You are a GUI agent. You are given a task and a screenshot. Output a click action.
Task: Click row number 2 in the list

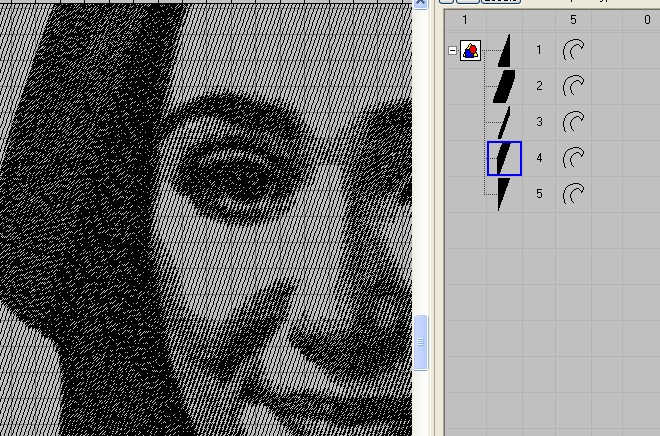click(x=539, y=86)
